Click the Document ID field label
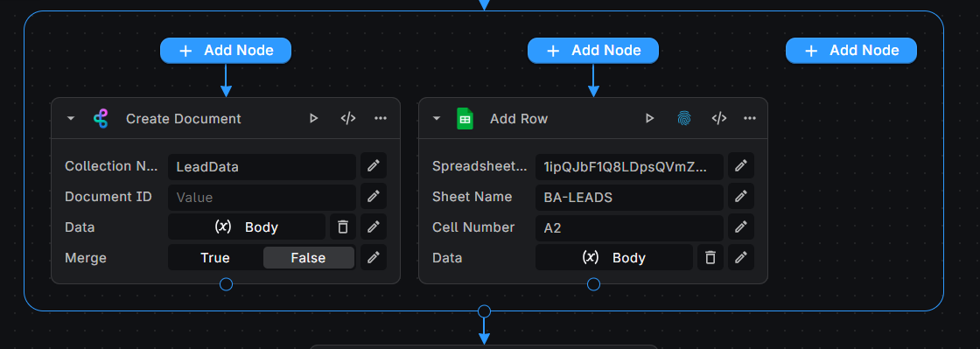980x349 pixels. [108, 197]
